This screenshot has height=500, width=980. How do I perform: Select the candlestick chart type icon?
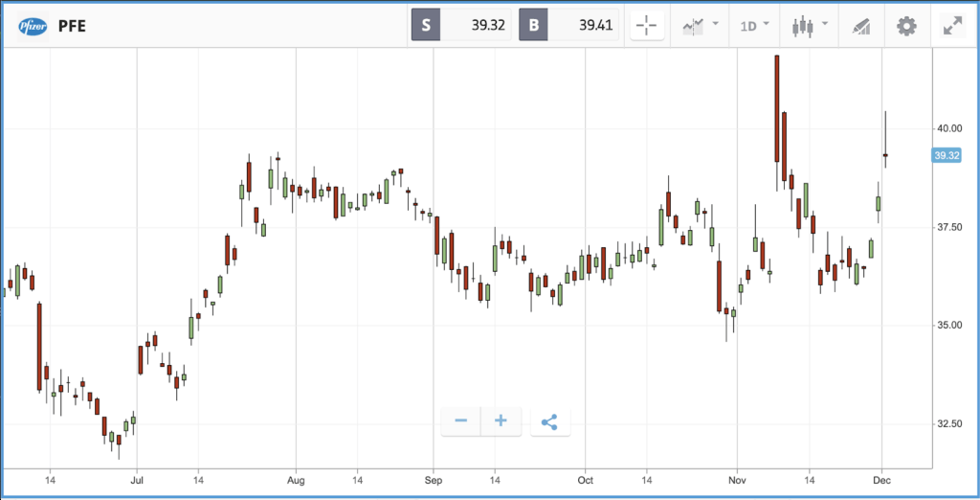pyautogui.click(x=803, y=26)
